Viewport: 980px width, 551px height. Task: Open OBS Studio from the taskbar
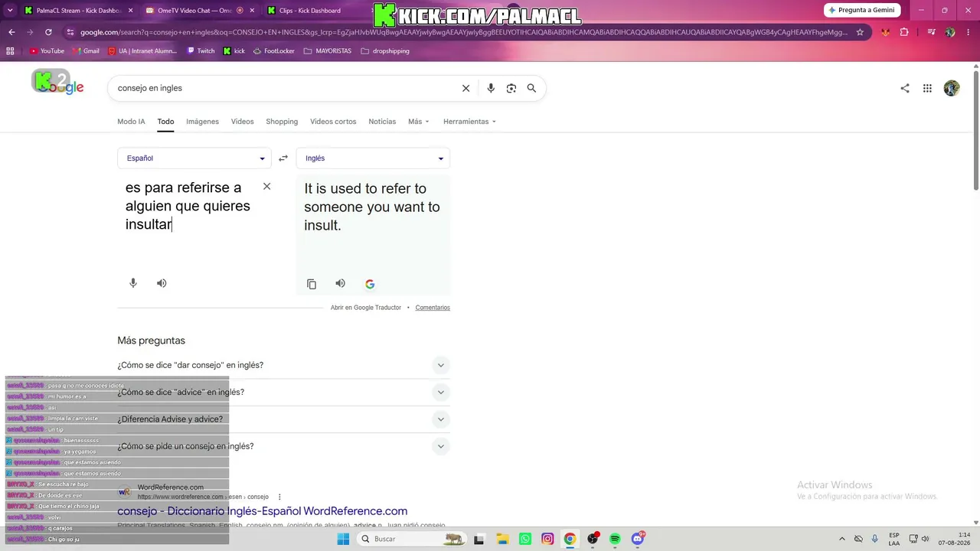[593, 539]
